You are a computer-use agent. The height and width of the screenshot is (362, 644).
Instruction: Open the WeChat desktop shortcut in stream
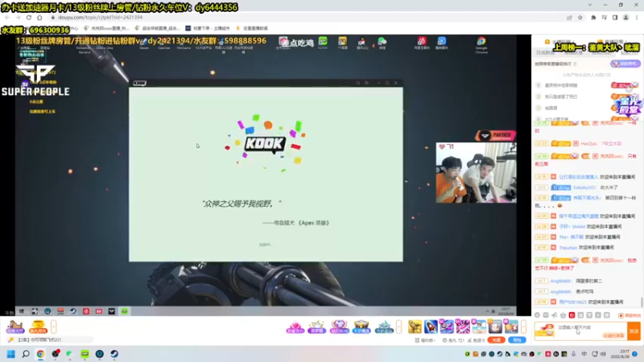pyautogui.click(x=382, y=43)
